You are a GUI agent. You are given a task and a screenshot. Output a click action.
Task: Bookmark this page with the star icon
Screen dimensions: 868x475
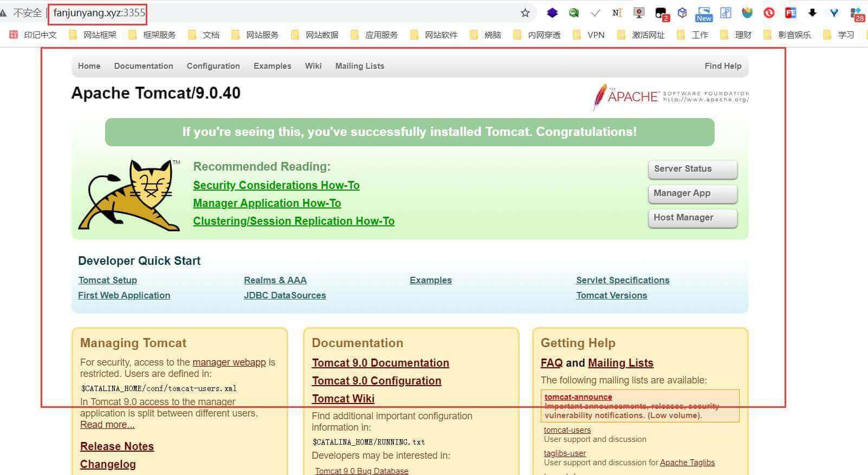click(525, 13)
